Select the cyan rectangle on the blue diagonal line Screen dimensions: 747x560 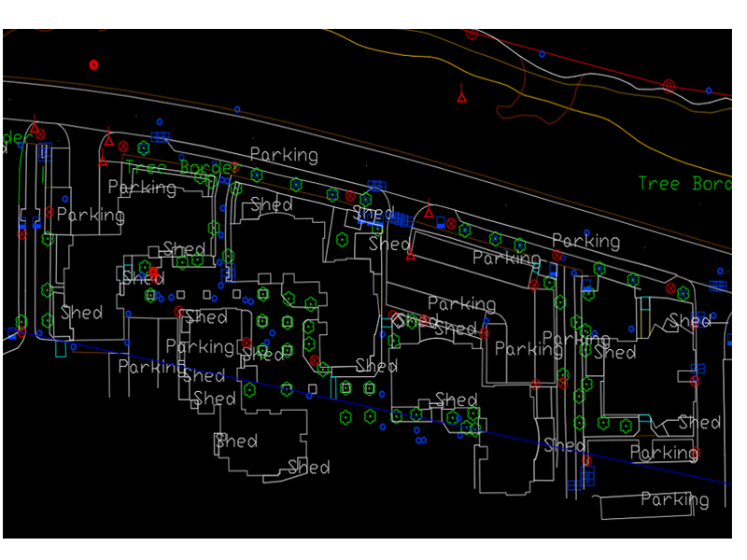(x=61, y=349)
